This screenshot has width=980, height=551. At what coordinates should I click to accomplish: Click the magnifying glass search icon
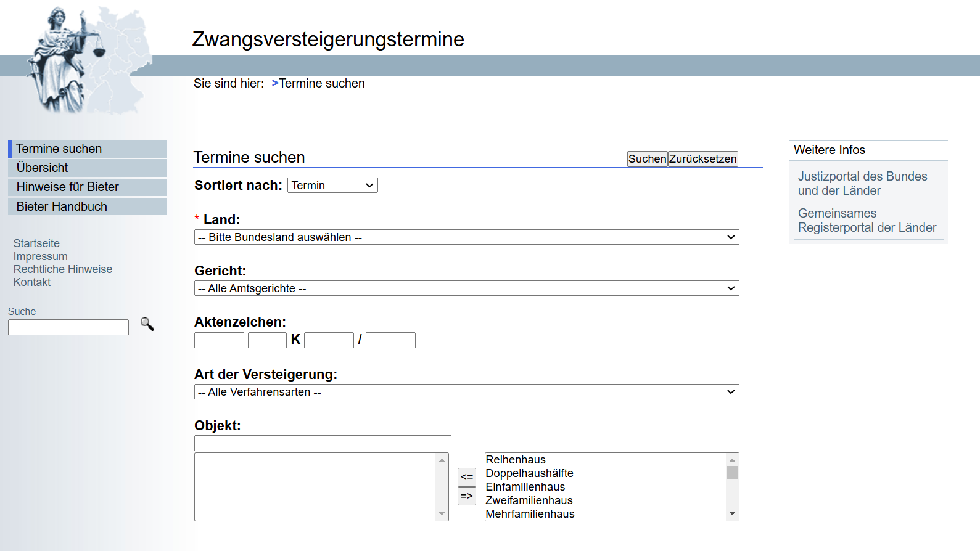pos(147,324)
